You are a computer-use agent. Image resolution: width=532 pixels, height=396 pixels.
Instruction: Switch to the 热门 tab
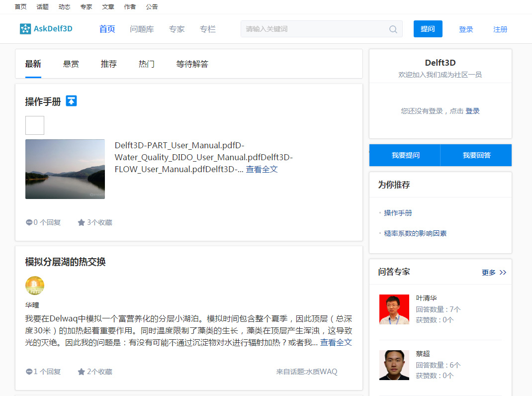pos(147,64)
